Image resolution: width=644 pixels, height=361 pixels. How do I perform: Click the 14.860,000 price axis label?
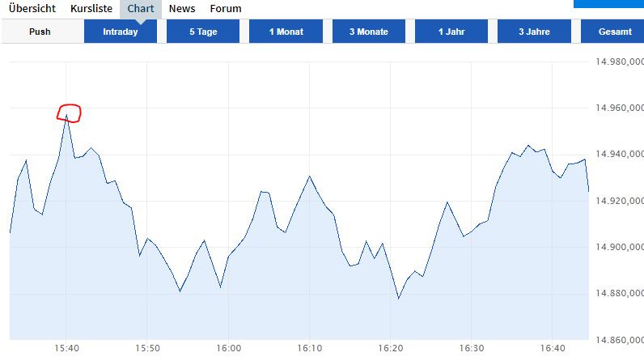click(620, 340)
